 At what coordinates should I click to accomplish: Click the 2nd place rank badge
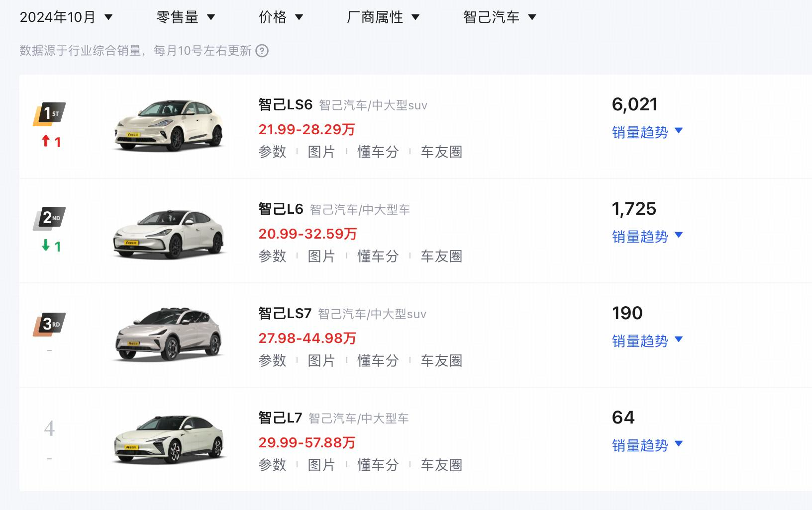pos(49,218)
